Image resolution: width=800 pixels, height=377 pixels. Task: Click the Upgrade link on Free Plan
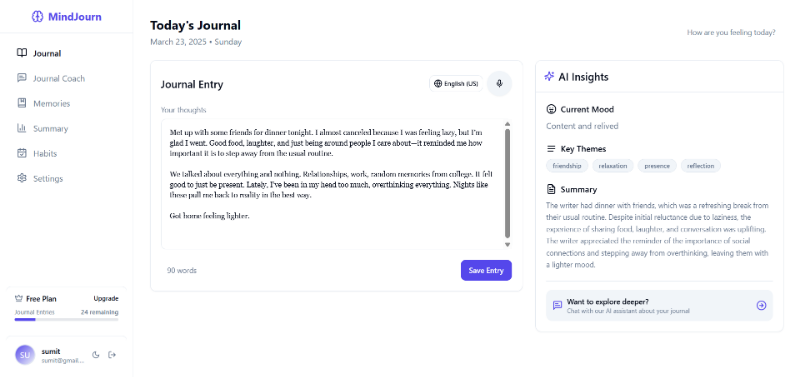[x=106, y=298]
